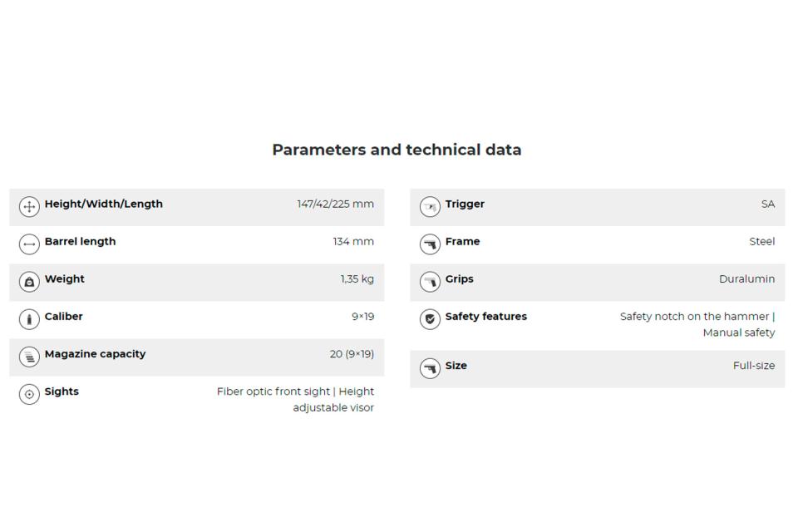The image size is (798, 532).
Task: Click the Parameters and technical data heading
Action: [x=397, y=150]
